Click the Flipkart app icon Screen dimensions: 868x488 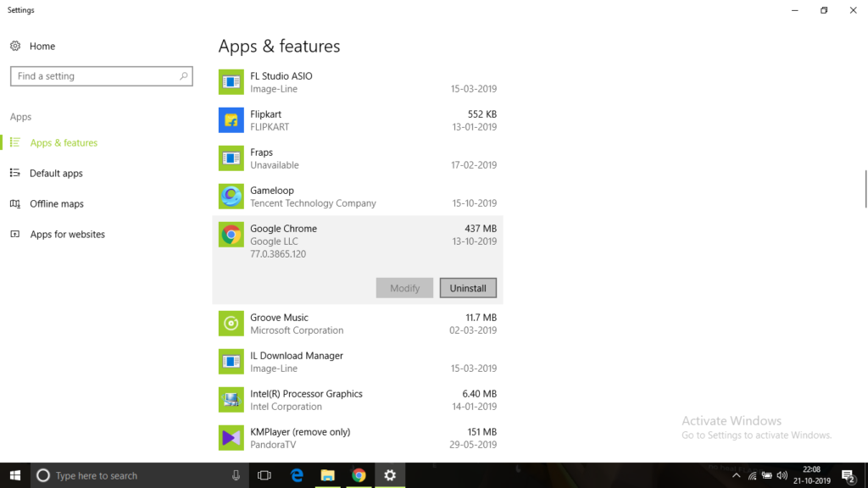231,120
